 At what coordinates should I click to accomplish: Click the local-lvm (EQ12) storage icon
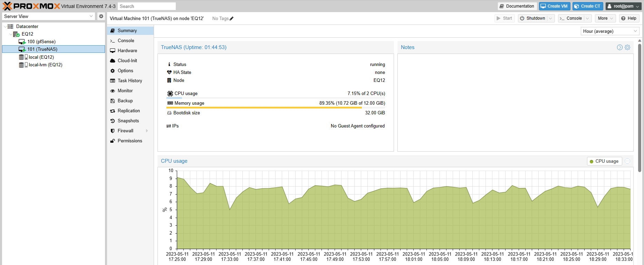[23, 65]
